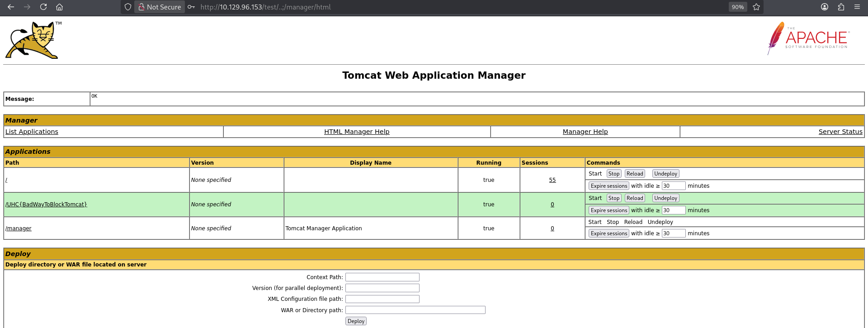Image resolution: width=868 pixels, height=328 pixels.
Task: Click the Tomcat cat logo
Action: pos(33,40)
